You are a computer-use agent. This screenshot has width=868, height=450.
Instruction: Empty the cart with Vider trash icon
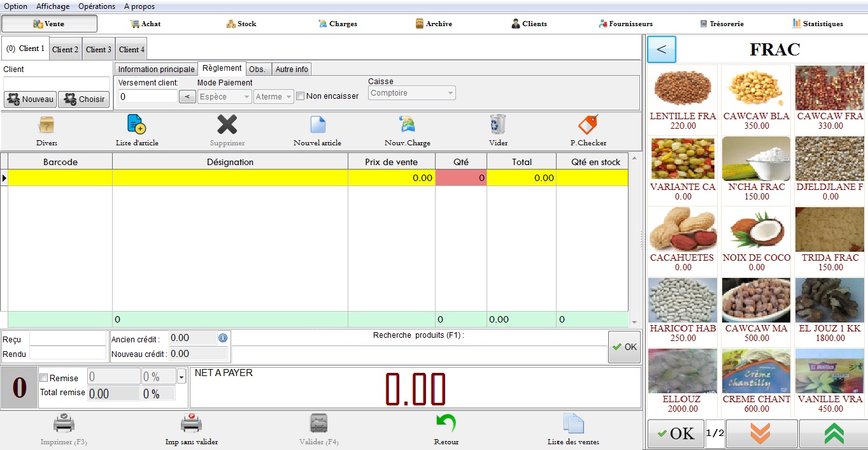coord(498,125)
